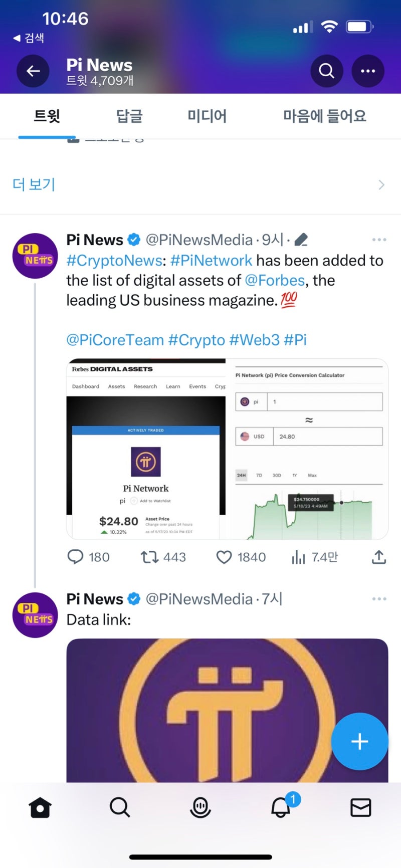The image size is (401, 868).
Task: View analytics for the 7.4만 views tweet
Action: (x=299, y=557)
